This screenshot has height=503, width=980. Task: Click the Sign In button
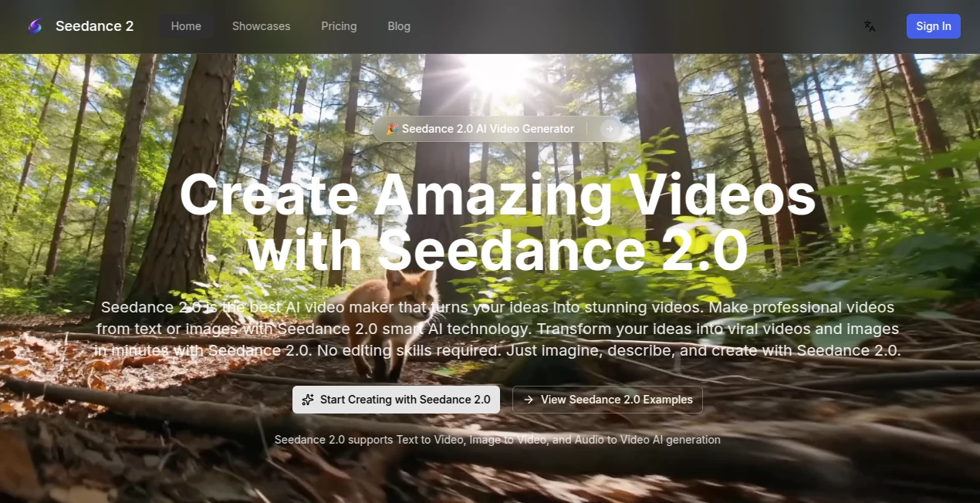933,26
